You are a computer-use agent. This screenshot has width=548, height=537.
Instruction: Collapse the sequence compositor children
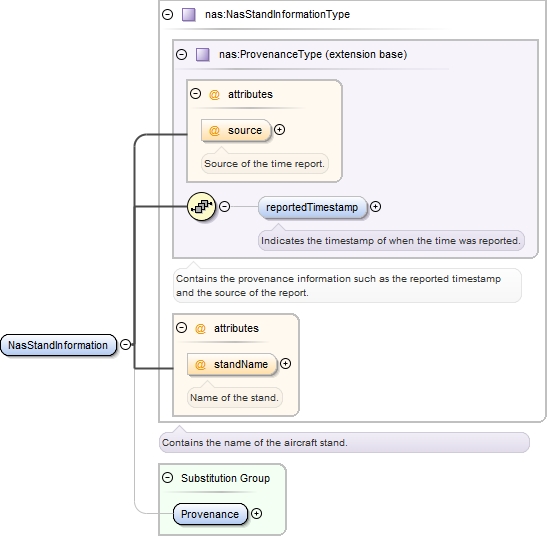pyautogui.click(x=224, y=206)
